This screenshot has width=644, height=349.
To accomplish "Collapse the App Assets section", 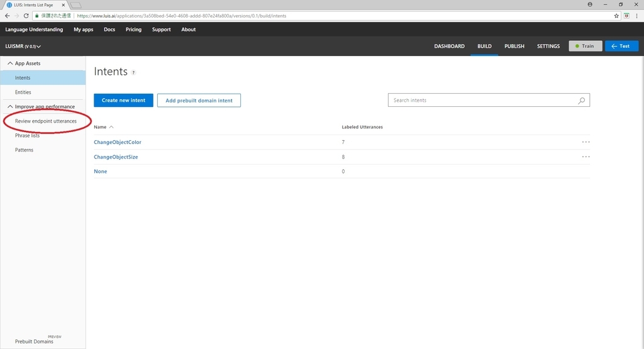I will coord(10,64).
